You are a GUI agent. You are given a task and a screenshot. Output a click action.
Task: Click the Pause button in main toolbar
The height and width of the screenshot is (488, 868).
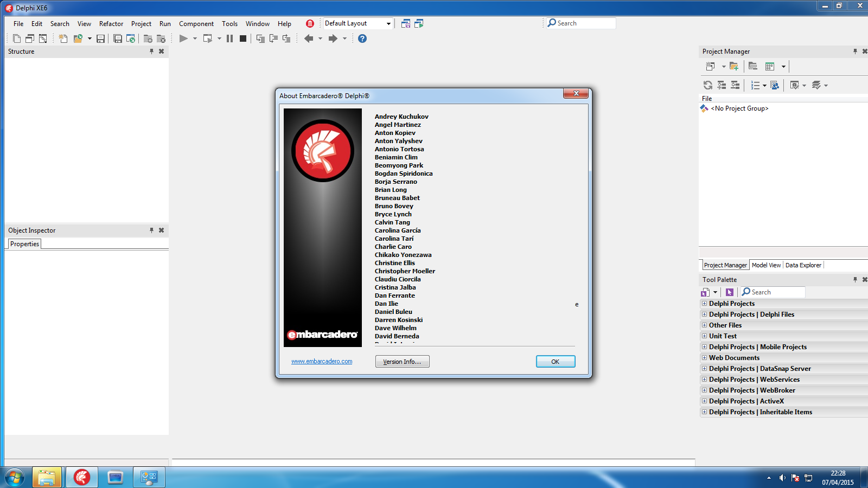(x=229, y=38)
